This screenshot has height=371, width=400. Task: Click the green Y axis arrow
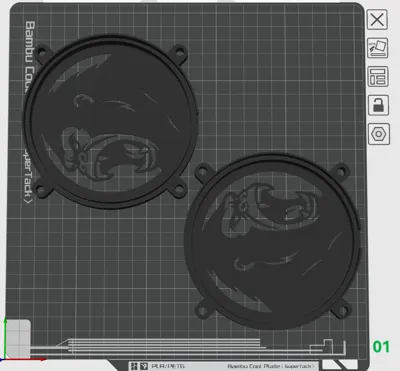6,337
